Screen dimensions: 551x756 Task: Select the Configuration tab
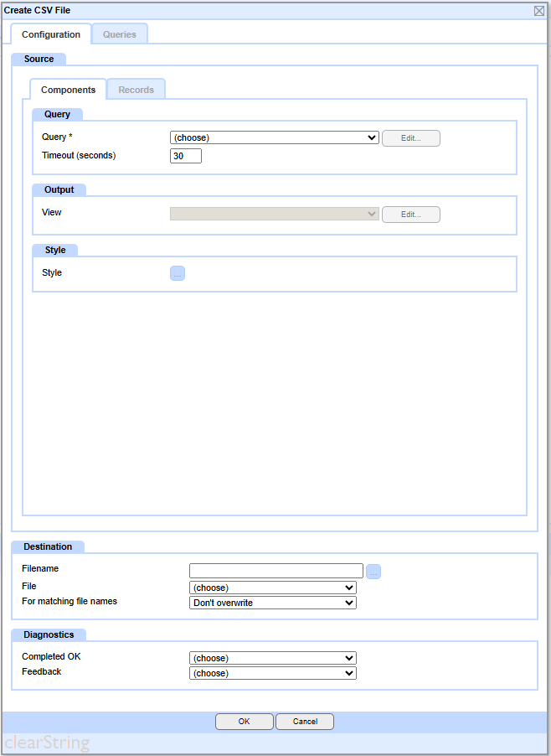click(x=51, y=34)
